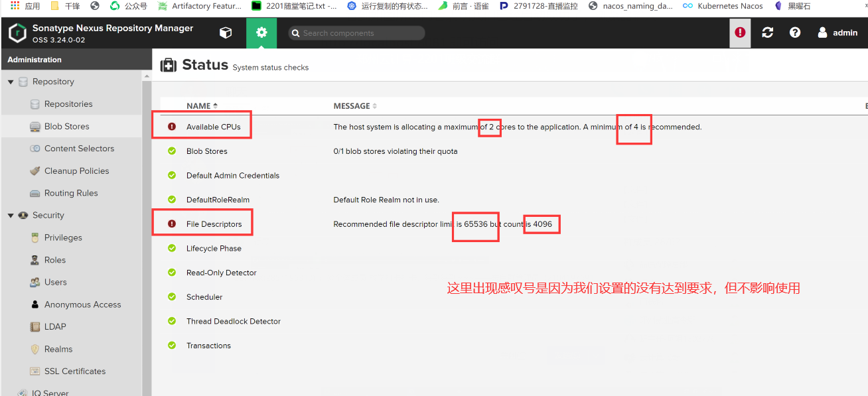
Task: Click the SSL Certificates icon
Action: (x=35, y=371)
